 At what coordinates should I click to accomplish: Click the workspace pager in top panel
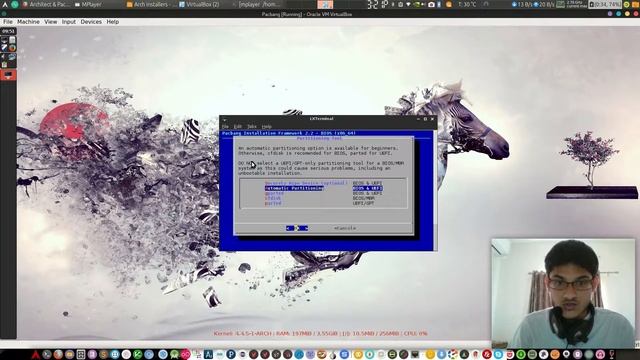coord(325,4)
